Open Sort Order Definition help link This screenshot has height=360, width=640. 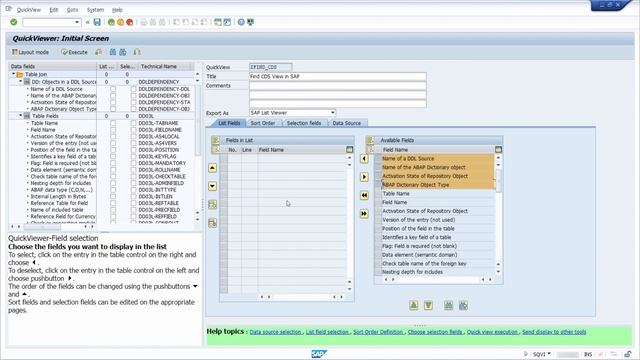click(x=378, y=332)
